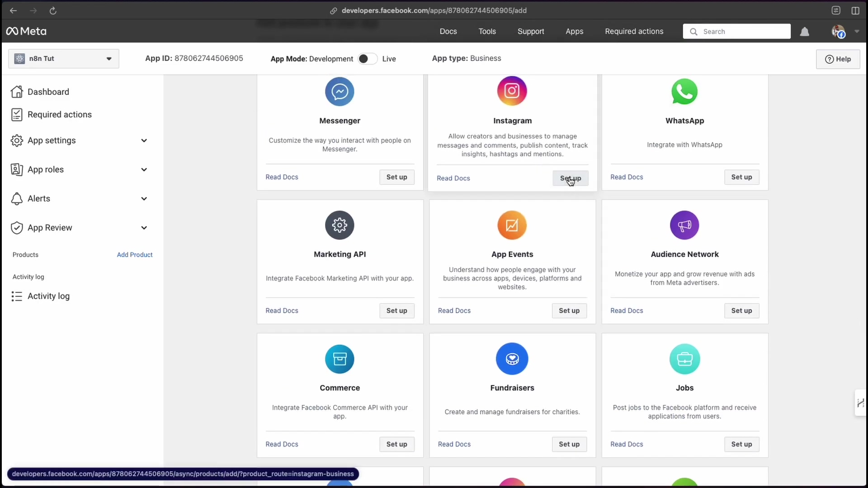Click the WhatsApp product icon
This screenshot has width=868, height=488.
[x=684, y=91]
